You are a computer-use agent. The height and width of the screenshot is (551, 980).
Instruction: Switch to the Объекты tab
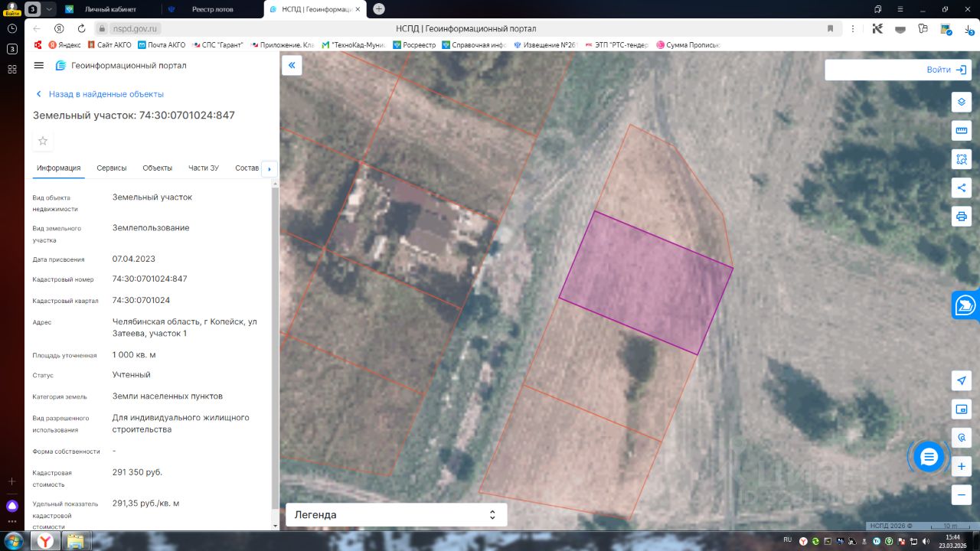[158, 168]
